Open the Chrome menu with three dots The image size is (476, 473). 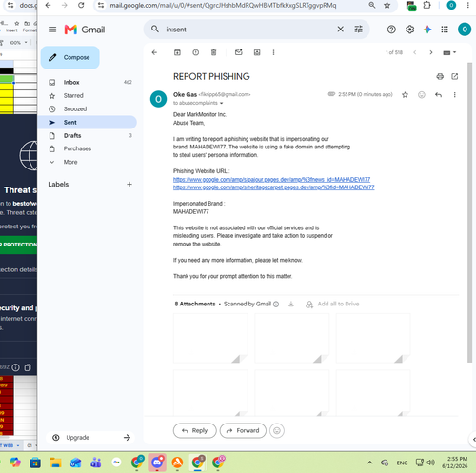coord(467,5)
